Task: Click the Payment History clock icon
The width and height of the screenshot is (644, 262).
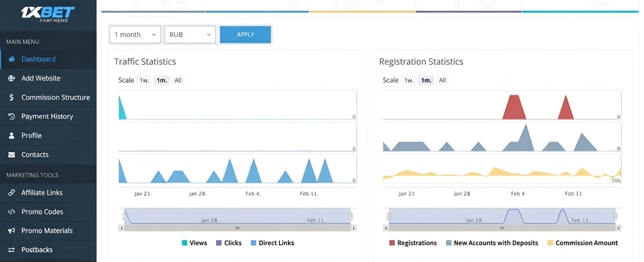Action: (x=12, y=116)
